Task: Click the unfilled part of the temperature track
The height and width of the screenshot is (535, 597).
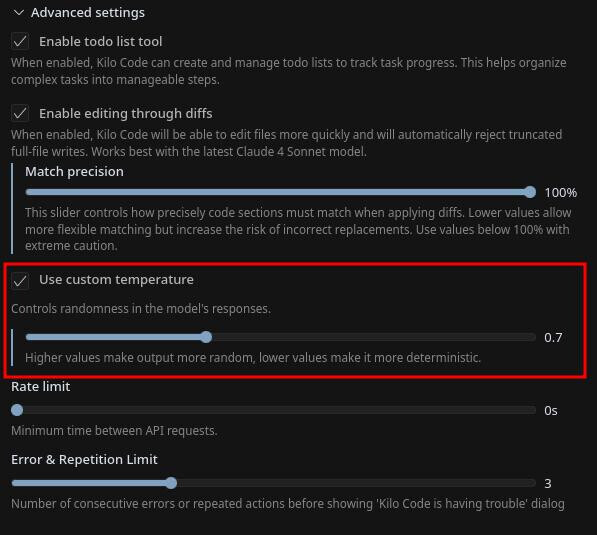Action: [374, 337]
